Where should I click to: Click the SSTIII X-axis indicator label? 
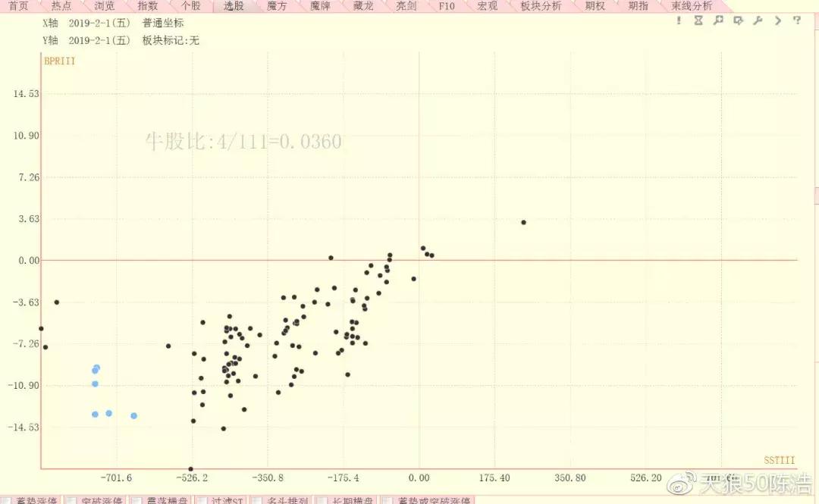[780, 460]
